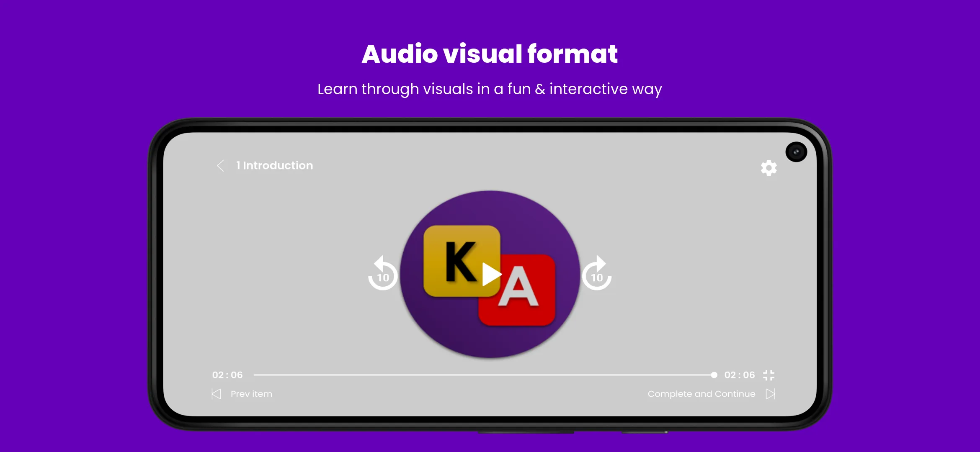Image resolution: width=980 pixels, height=452 pixels.
Task: Click the next item skip icon
Action: click(771, 394)
